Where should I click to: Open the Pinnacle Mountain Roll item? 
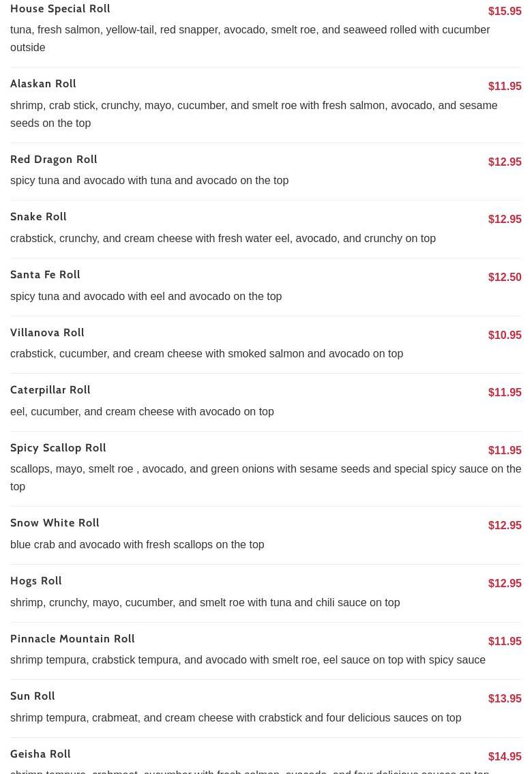pos(72,639)
